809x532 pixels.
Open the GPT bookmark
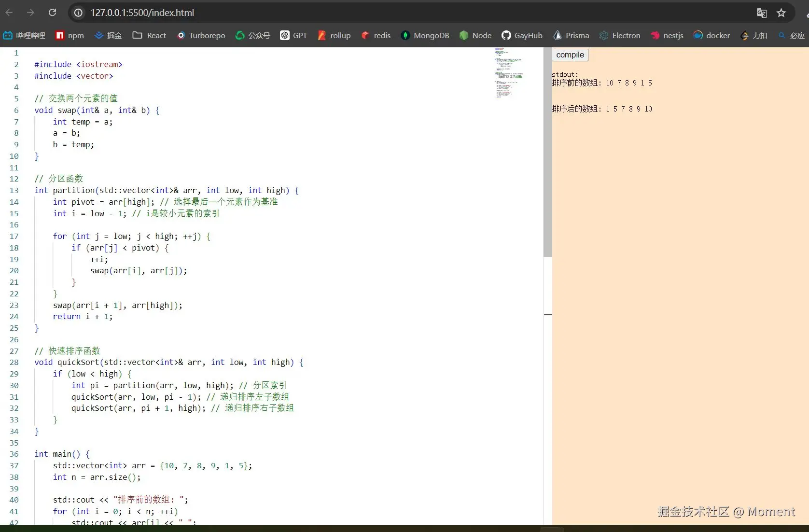[294, 35]
